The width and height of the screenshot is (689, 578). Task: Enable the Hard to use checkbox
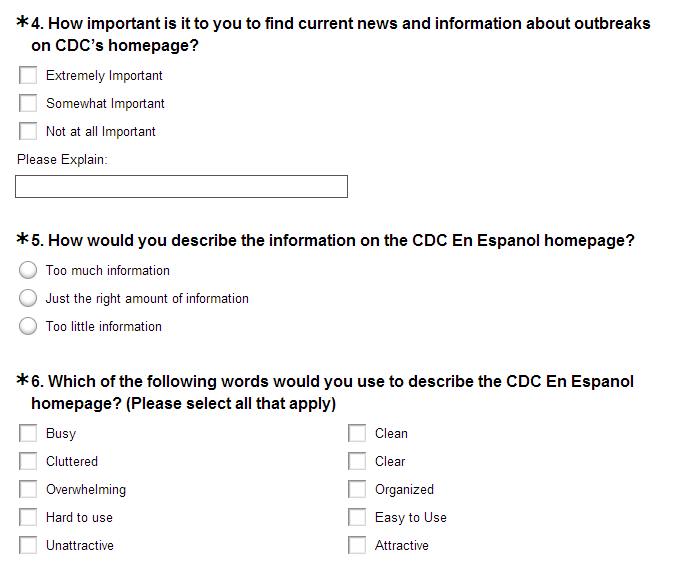(x=28, y=517)
